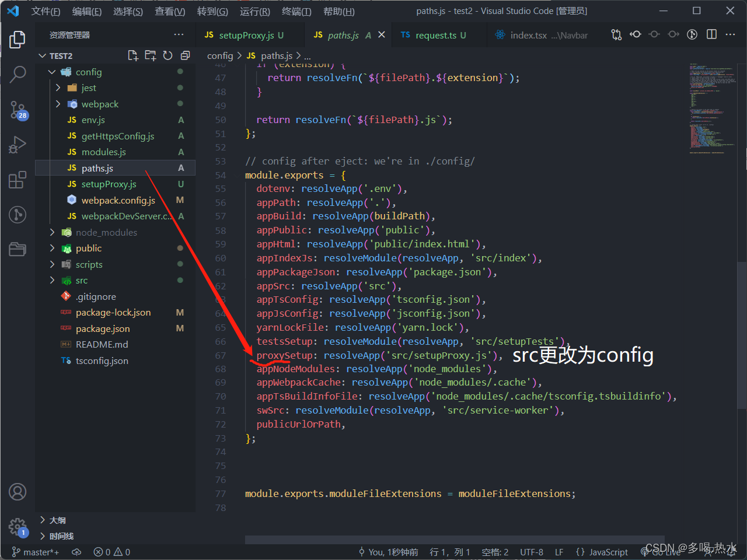
Task: Expand the public folder
Action: [52, 248]
